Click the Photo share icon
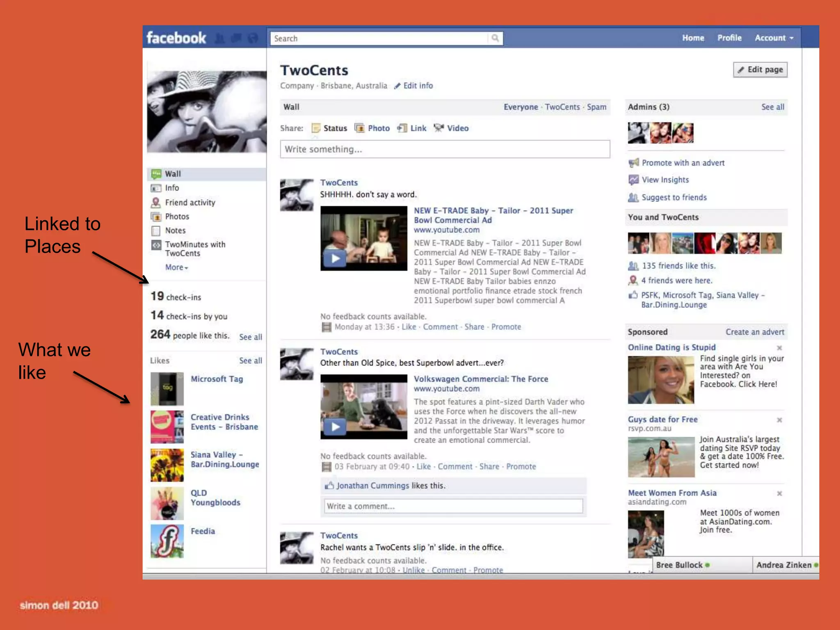 coord(359,128)
